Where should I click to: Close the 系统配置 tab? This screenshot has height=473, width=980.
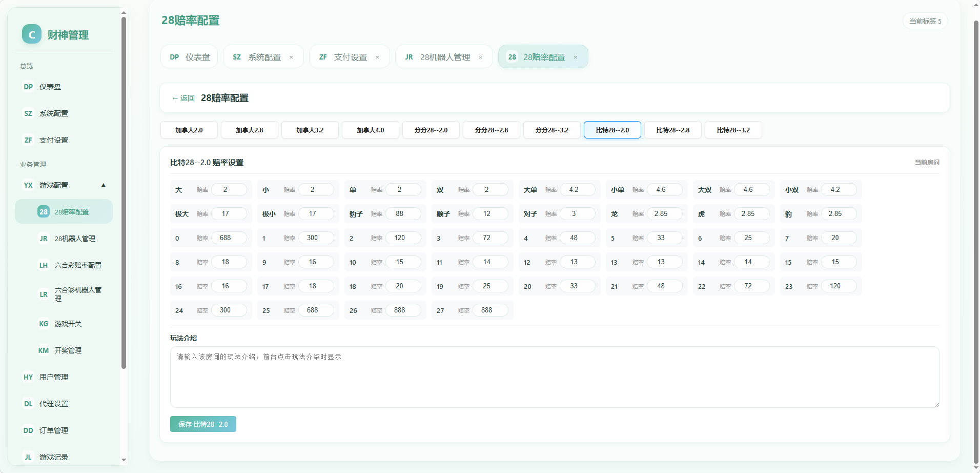coord(291,57)
